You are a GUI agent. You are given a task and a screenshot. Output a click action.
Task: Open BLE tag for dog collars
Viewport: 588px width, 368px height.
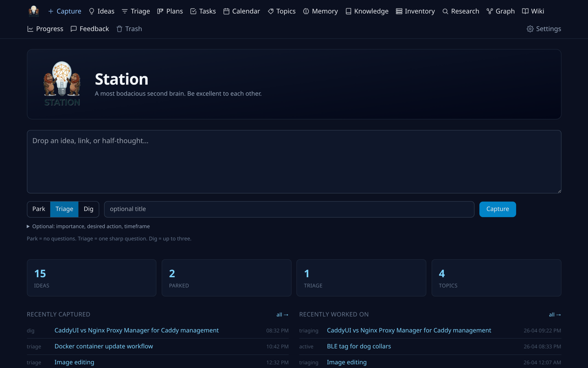[359, 346]
